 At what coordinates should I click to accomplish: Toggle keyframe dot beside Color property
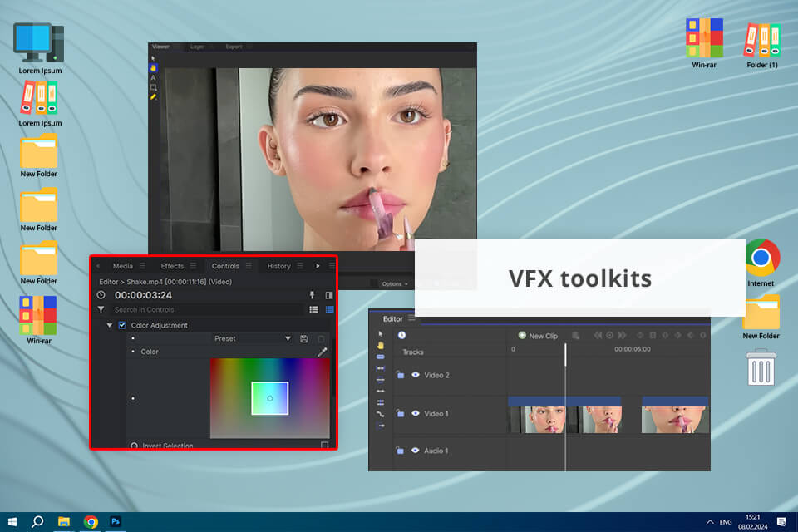click(133, 352)
